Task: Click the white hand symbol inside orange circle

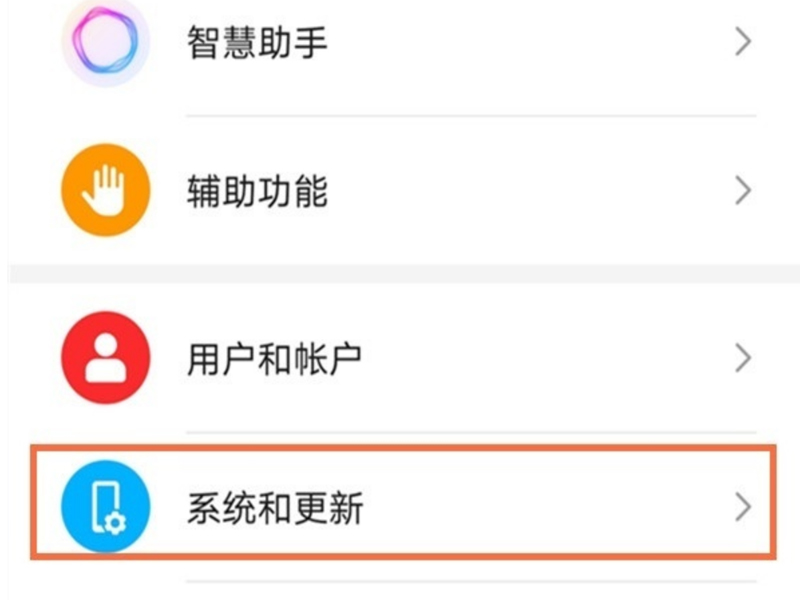Action: [x=105, y=190]
